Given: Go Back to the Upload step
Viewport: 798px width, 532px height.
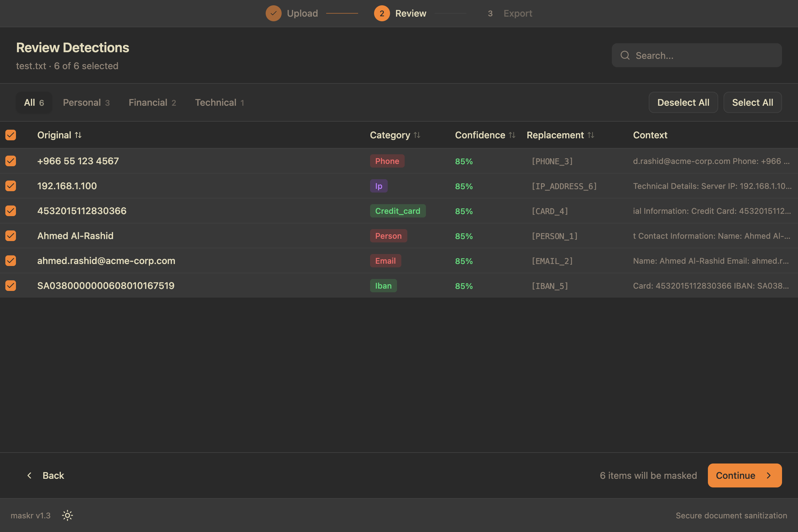Looking at the screenshot, I should click(x=47, y=475).
